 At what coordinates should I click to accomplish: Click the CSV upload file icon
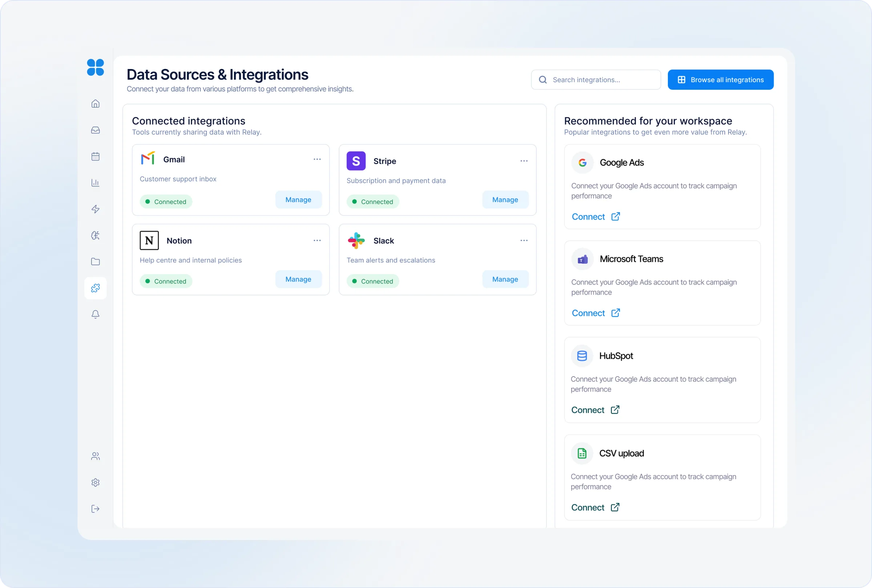pyautogui.click(x=582, y=453)
